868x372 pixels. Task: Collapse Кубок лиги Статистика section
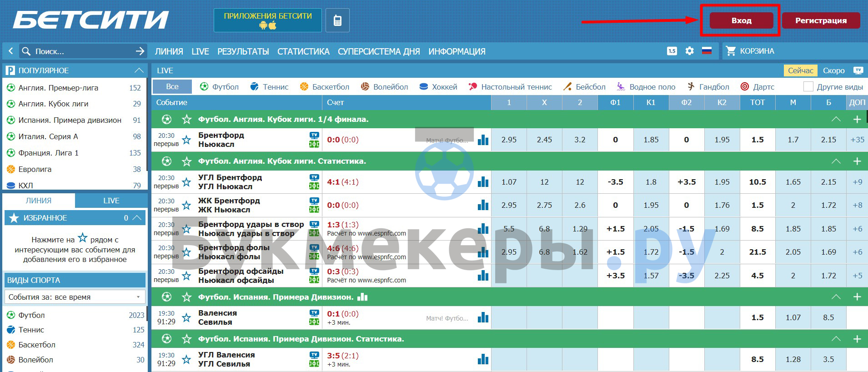(x=836, y=161)
